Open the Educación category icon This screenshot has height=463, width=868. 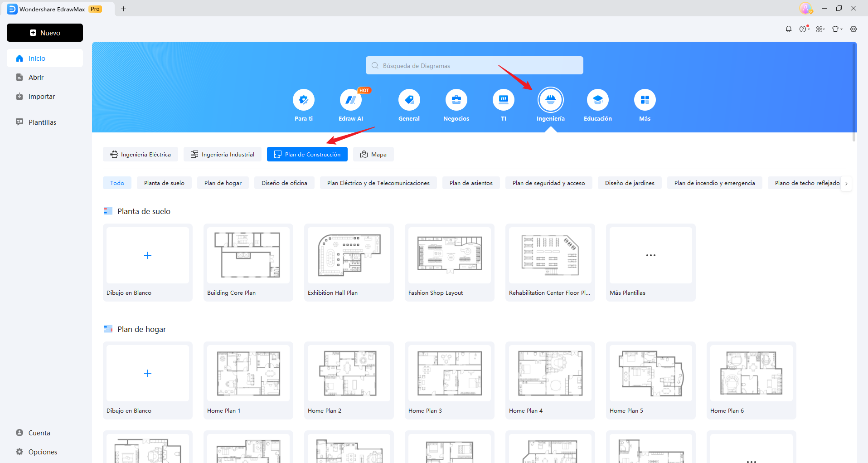(x=597, y=100)
